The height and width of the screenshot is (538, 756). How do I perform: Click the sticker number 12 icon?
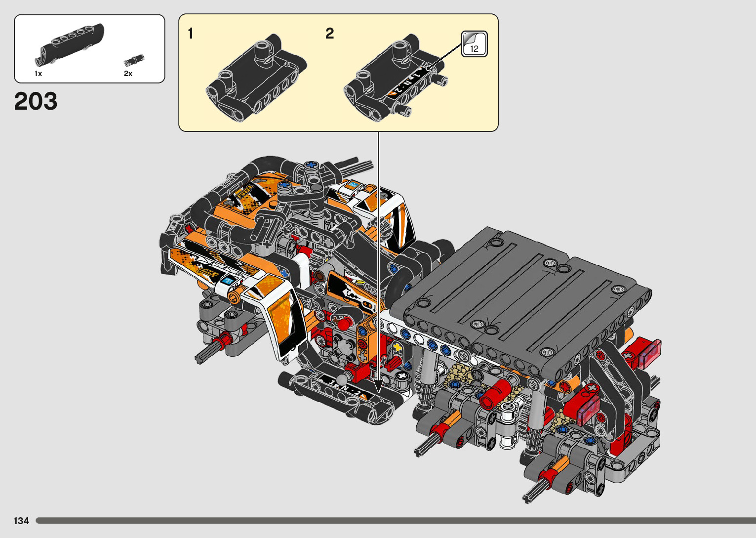pyautogui.click(x=474, y=44)
